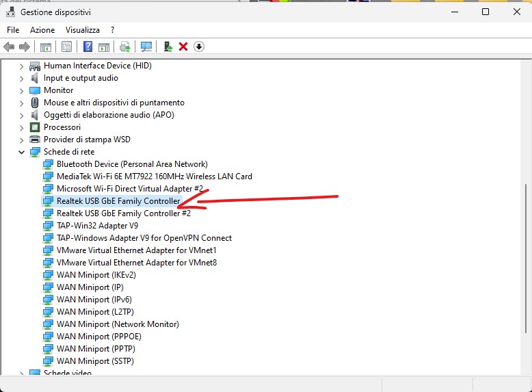Expand Human Interface Device (HID) category

[x=21, y=66]
